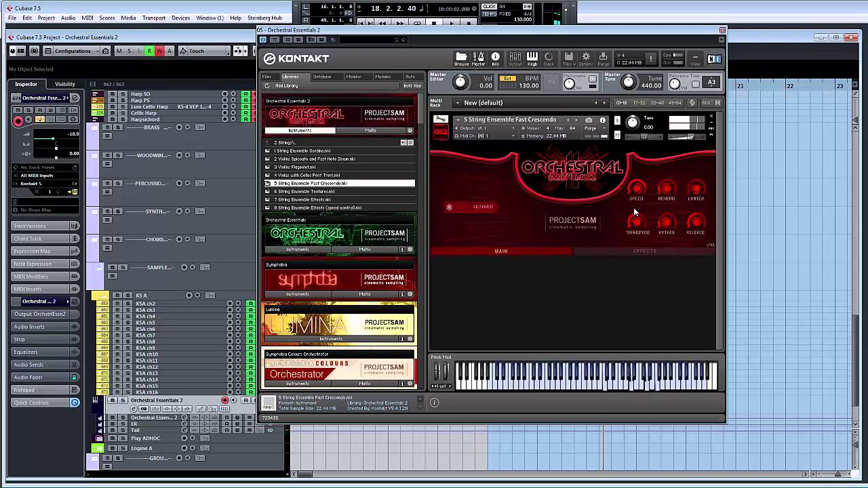This screenshot has height=488, width=868.
Task: Mute the K5A ch5 track
Action: [x=117, y=323]
